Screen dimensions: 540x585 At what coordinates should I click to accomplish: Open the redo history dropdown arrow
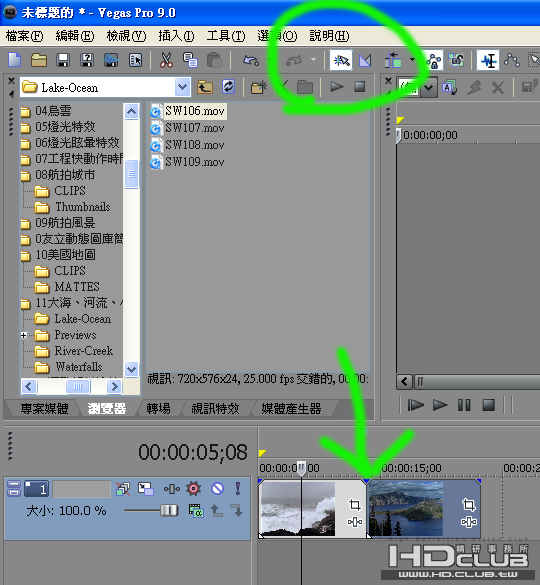(x=313, y=60)
